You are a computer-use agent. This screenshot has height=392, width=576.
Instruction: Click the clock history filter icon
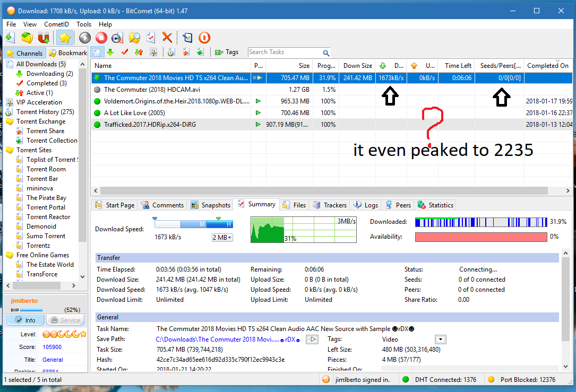pyautogui.click(x=171, y=53)
